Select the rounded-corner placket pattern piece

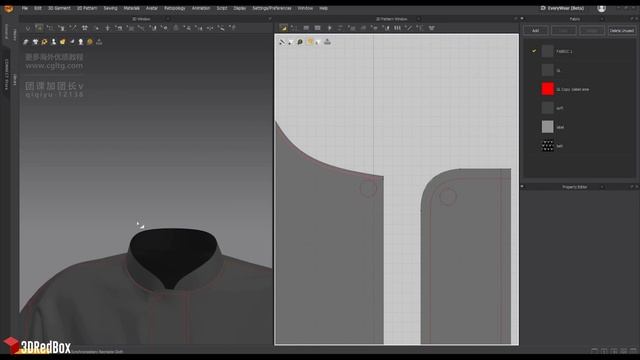pos(466,256)
